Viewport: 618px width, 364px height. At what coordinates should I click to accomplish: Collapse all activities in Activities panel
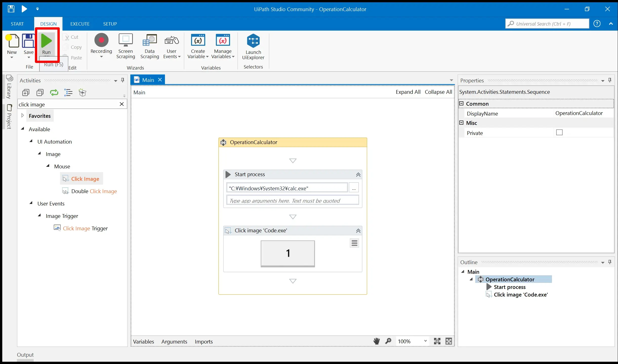pyautogui.click(x=40, y=93)
